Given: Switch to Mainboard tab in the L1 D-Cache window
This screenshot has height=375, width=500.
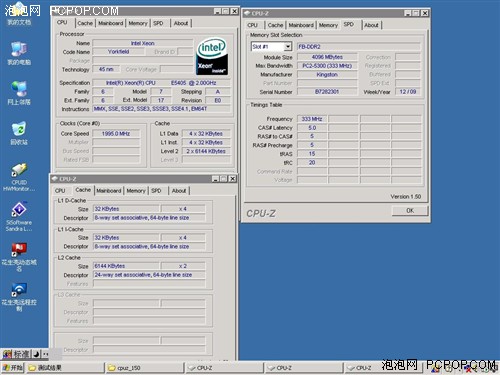Looking at the screenshot, I should coord(109,191).
